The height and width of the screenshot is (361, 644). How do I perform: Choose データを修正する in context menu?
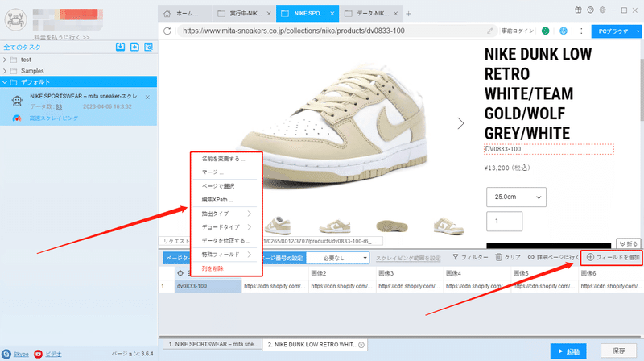[225, 240]
